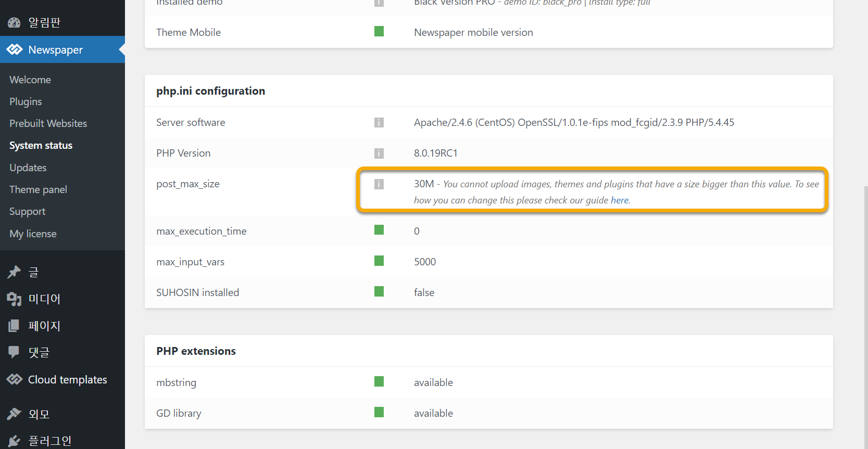The height and width of the screenshot is (449, 868).
Task: Click the 'PHP Version' label
Action: [x=183, y=153]
